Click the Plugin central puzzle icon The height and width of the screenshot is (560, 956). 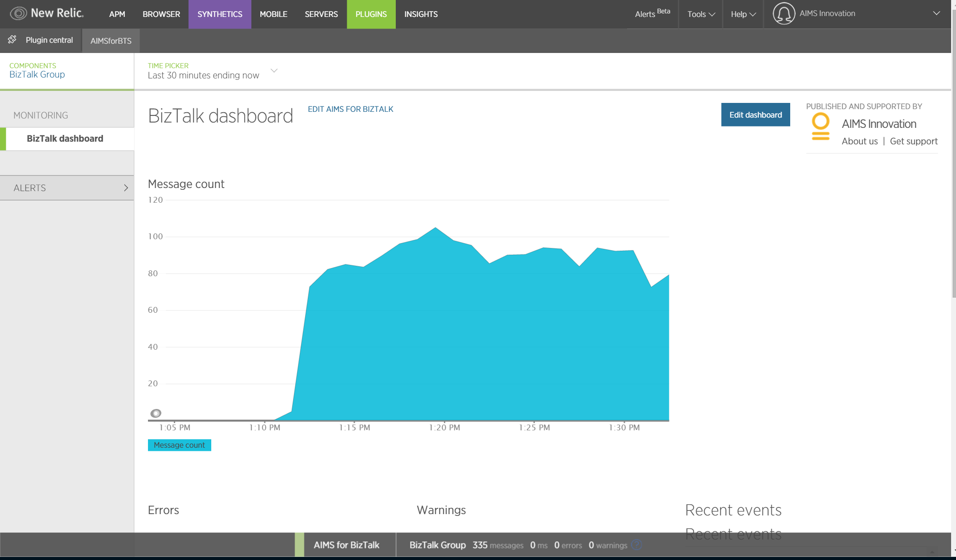point(12,40)
